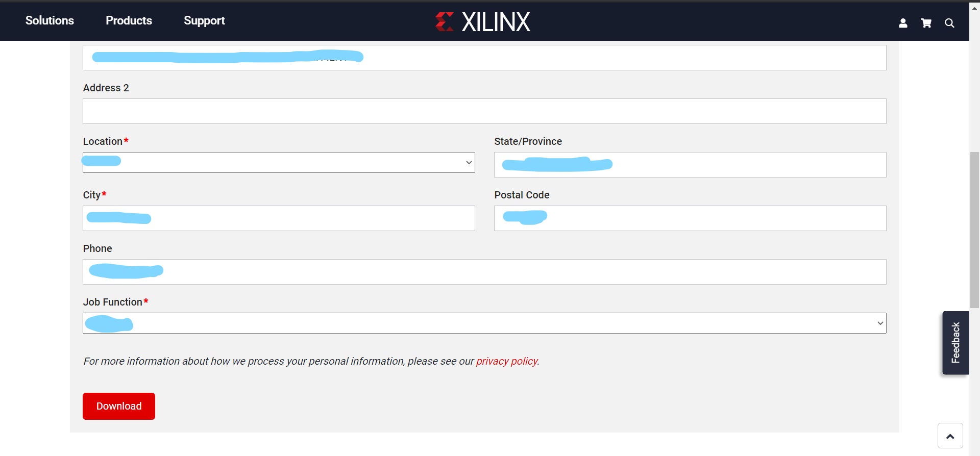Click the City input field
Image resolution: width=980 pixels, height=456 pixels.
click(x=279, y=218)
